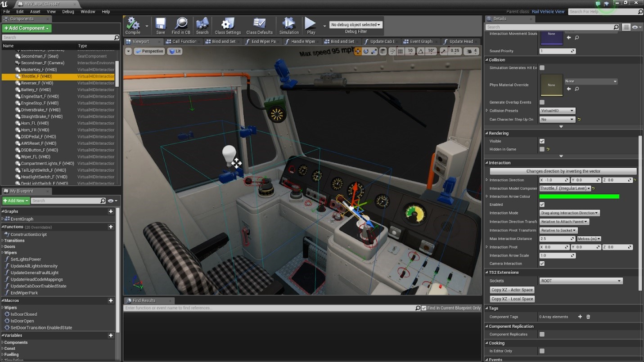Click the green Interaction Arrow Colour swatch
Screen dimensions: 644x362
pos(579,197)
